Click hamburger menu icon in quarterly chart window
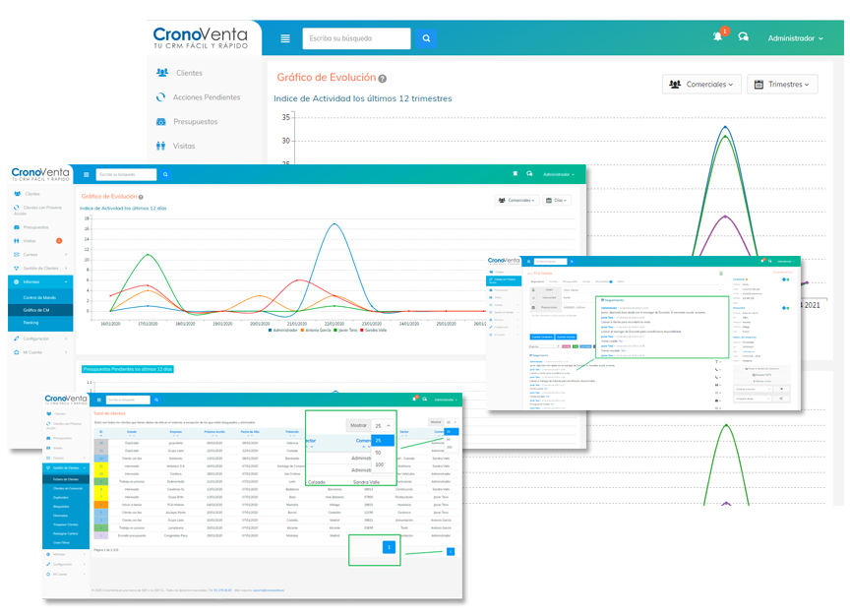The height and width of the screenshot is (616, 850). [x=285, y=38]
